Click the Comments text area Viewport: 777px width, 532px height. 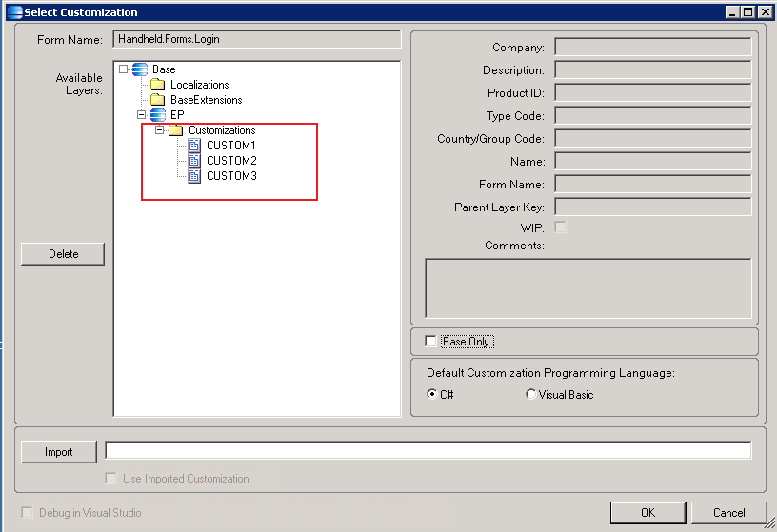[x=588, y=287]
